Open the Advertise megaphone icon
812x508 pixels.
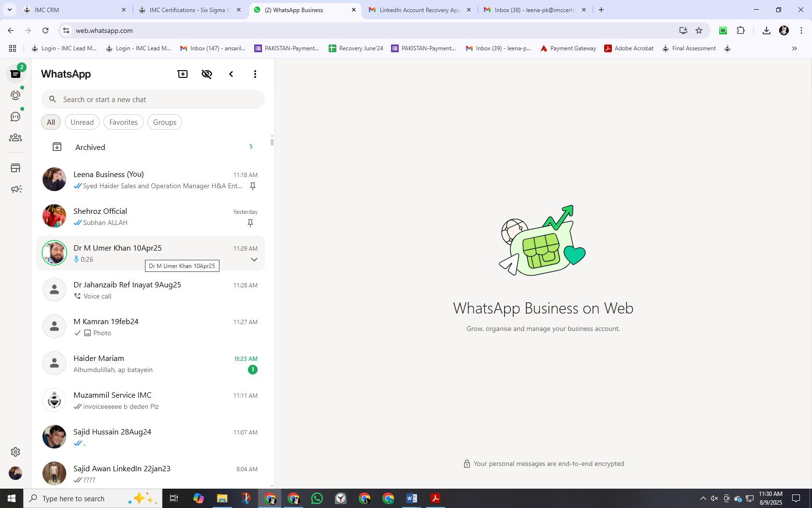pos(15,189)
